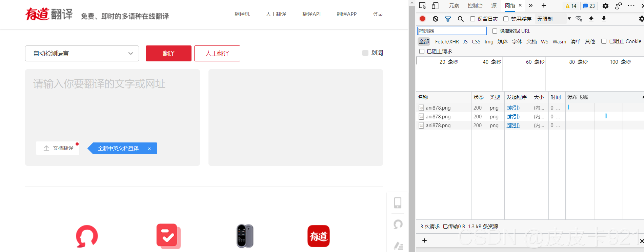The width and height of the screenshot is (644, 252).
Task: Open network conditions wifi icon
Action: [579, 19]
